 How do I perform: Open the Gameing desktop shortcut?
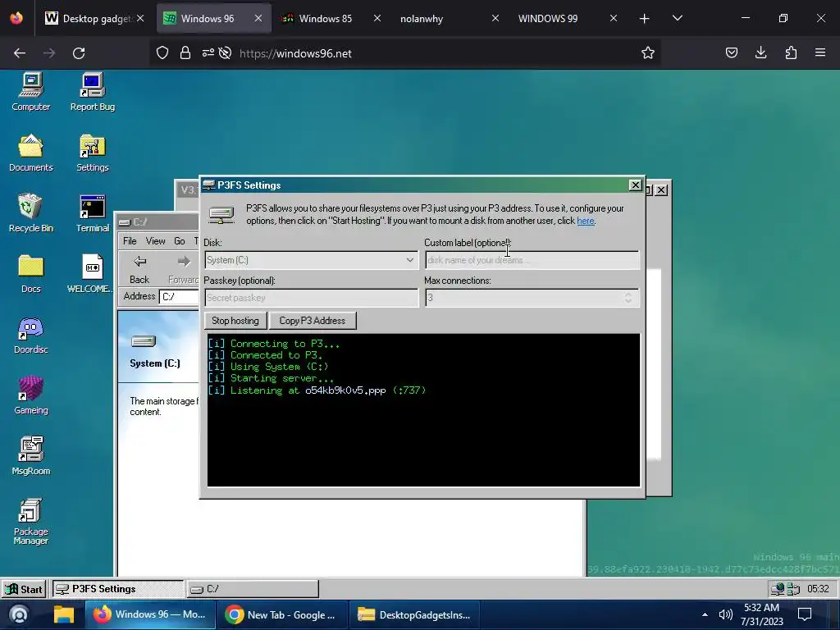coord(31,395)
